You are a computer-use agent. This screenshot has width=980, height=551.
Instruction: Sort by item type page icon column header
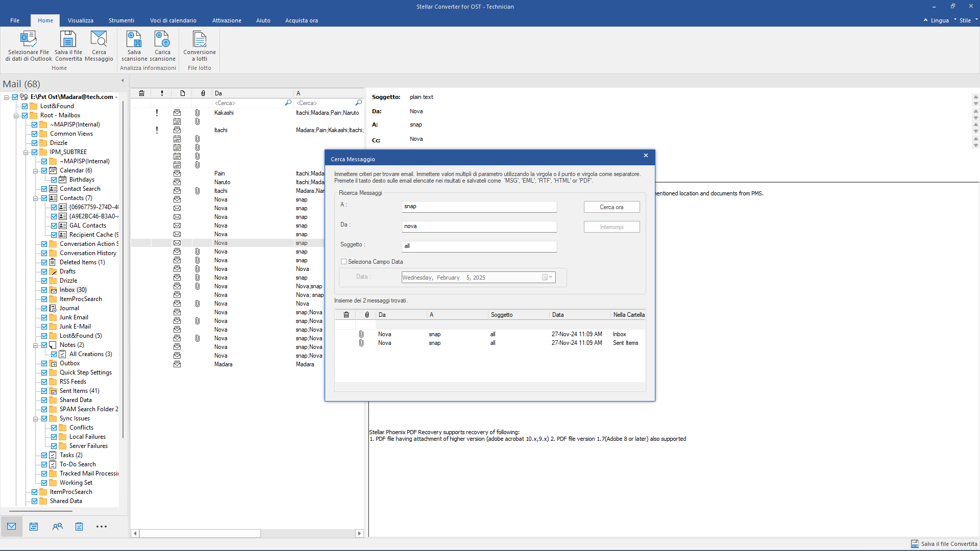click(183, 93)
